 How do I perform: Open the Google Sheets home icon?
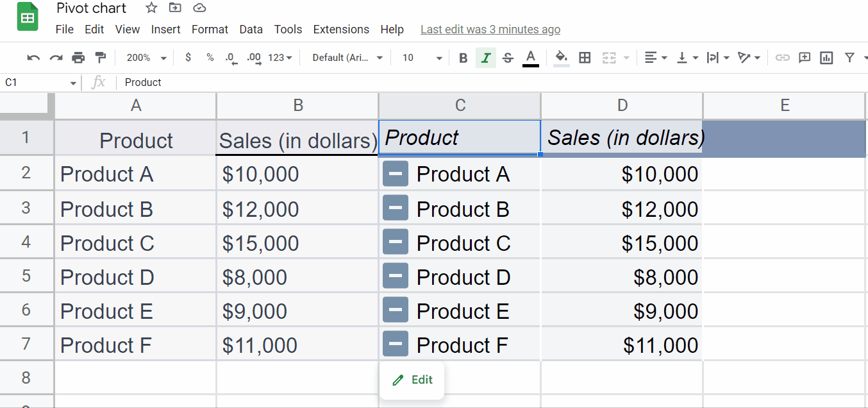coord(27,18)
